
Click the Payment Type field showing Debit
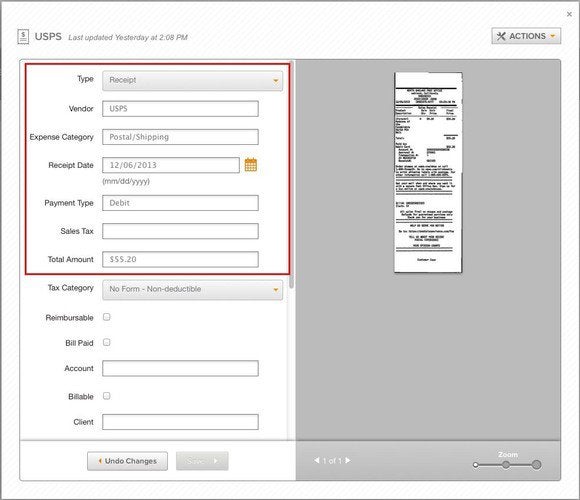click(180, 203)
